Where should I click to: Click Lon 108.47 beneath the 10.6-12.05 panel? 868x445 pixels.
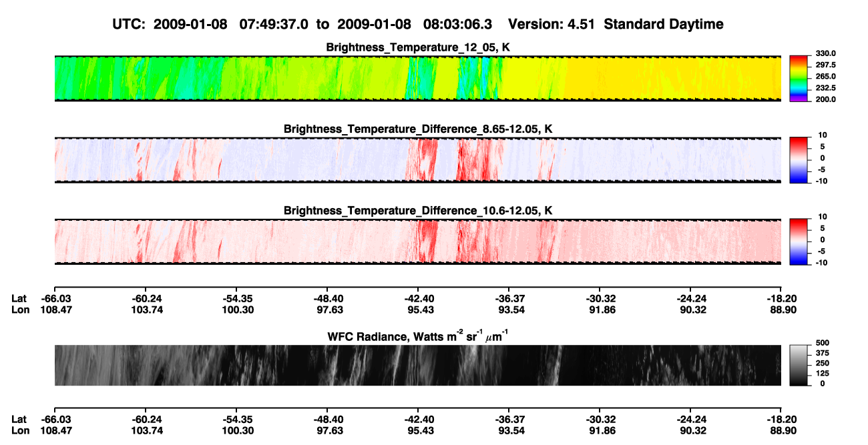click(x=55, y=310)
